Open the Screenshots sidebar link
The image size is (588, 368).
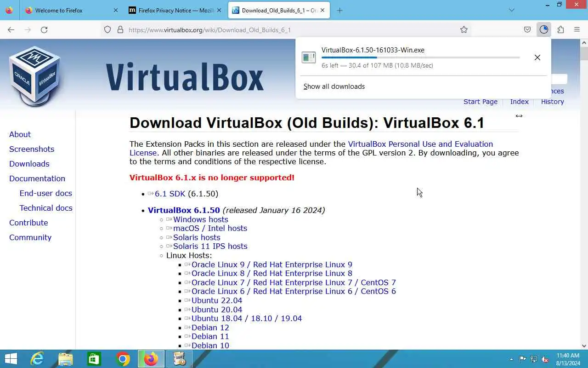click(32, 149)
